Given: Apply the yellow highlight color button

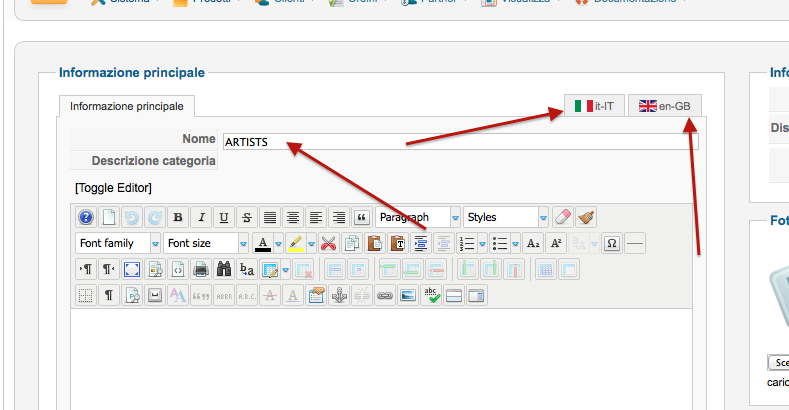Looking at the screenshot, I should point(295,243).
